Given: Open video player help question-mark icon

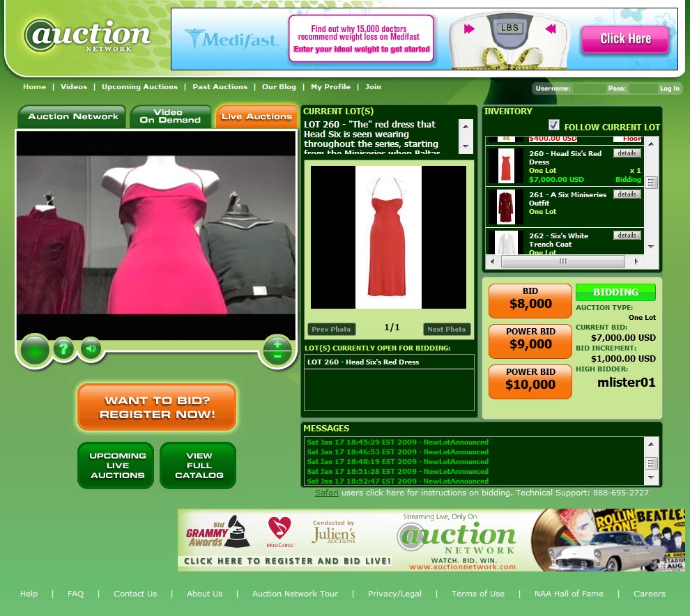Looking at the screenshot, I should pyautogui.click(x=64, y=348).
